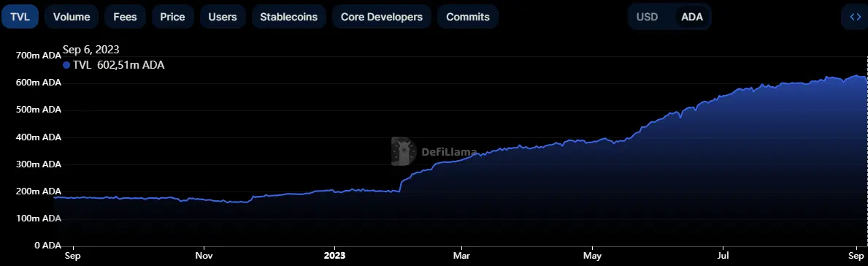
Task: Click the Nov label on time axis
Action: click(x=204, y=256)
